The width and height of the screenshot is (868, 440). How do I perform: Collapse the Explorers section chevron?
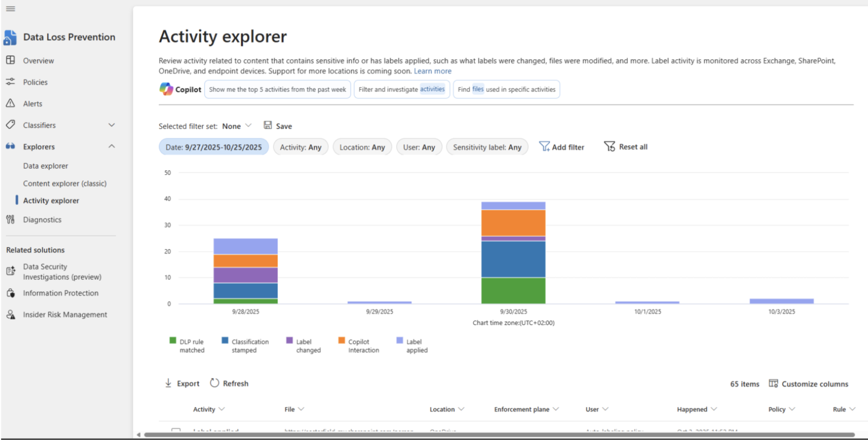click(x=112, y=146)
